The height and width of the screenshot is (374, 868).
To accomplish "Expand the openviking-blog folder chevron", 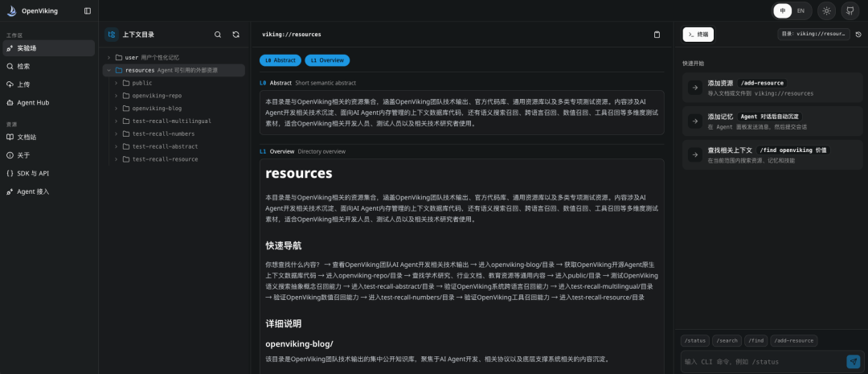I will point(117,109).
